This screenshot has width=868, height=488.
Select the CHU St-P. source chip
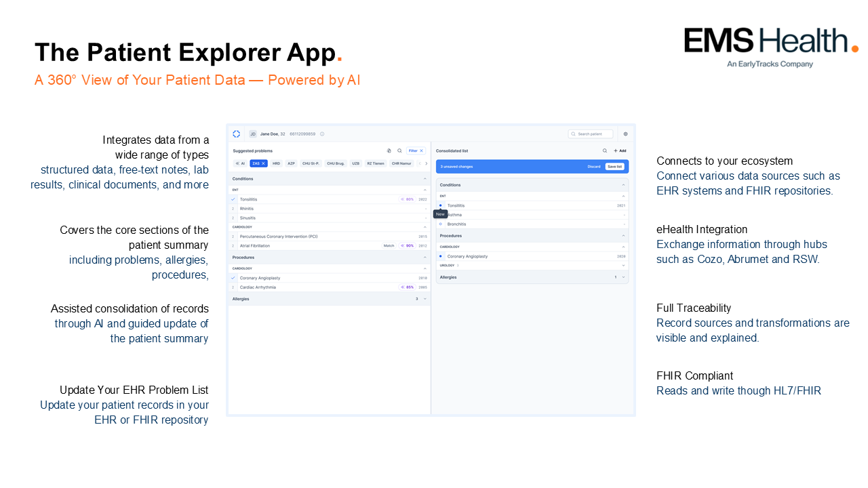pos(311,163)
